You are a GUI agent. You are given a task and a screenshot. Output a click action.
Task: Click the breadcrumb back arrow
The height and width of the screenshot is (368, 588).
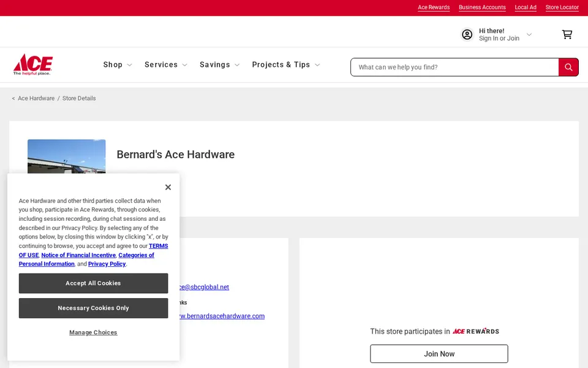(13, 98)
